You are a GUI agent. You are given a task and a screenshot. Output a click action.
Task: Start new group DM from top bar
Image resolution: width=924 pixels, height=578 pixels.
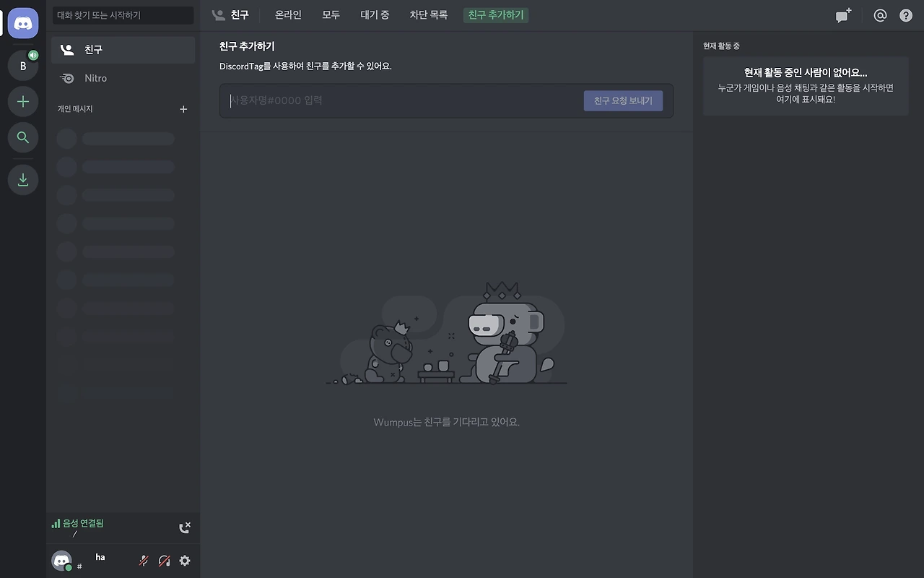point(843,15)
